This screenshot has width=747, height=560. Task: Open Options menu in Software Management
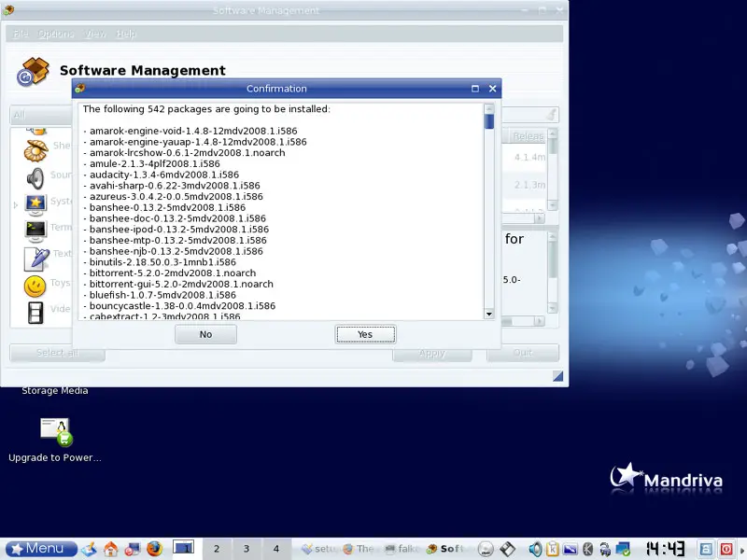[56, 34]
